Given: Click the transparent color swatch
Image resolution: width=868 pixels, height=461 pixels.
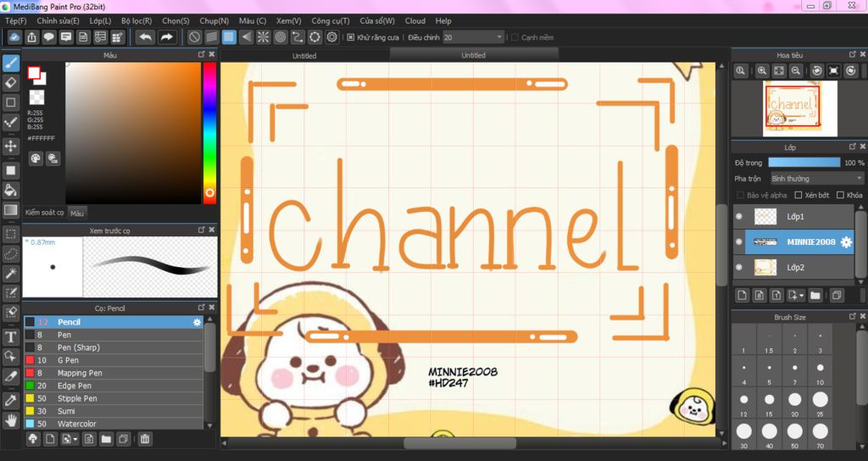Looking at the screenshot, I should coord(36,97).
